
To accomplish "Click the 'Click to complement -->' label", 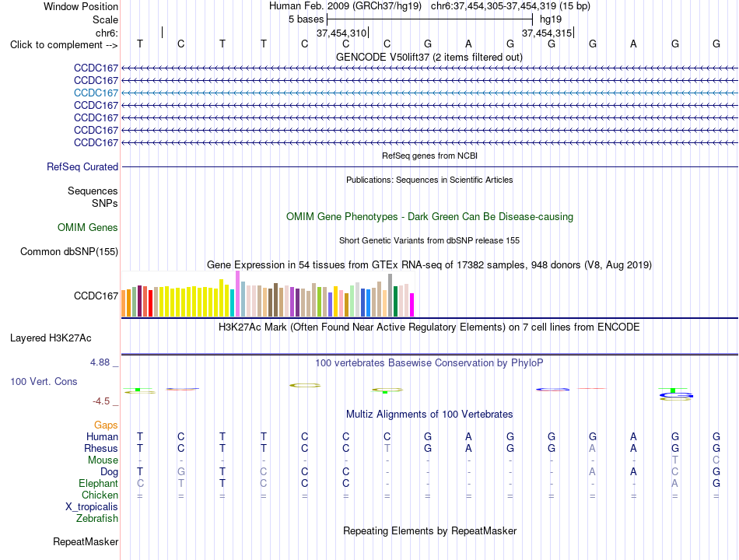I will pos(64,45).
